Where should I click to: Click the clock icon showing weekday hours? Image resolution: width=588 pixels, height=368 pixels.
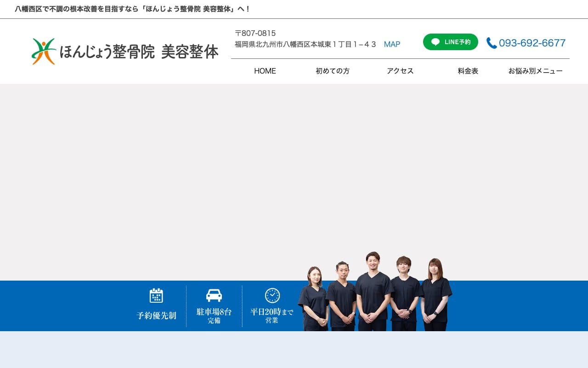(x=272, y=295)
